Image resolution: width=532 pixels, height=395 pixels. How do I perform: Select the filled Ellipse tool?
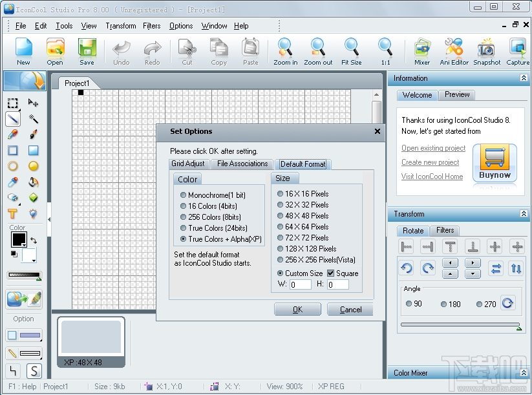click(33, 165)
